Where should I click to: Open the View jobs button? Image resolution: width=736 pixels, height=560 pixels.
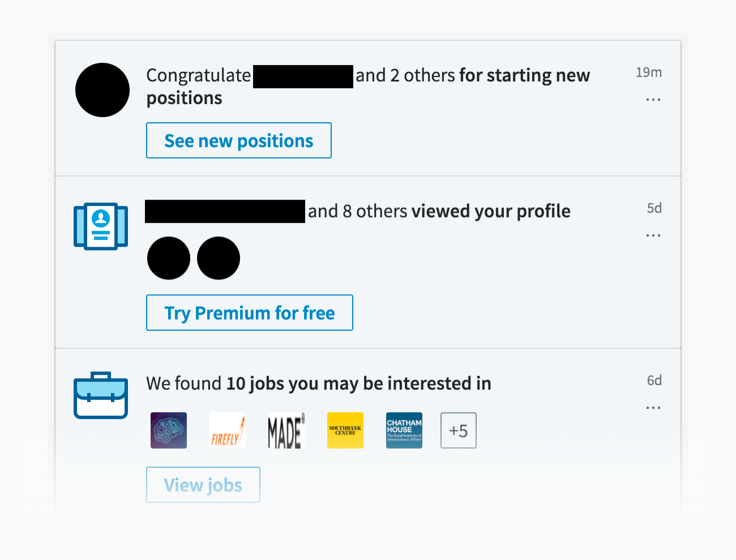point(203,485)
